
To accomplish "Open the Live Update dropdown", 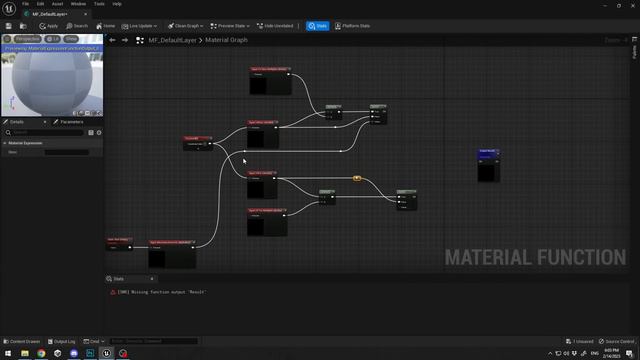I will point(139,26).
